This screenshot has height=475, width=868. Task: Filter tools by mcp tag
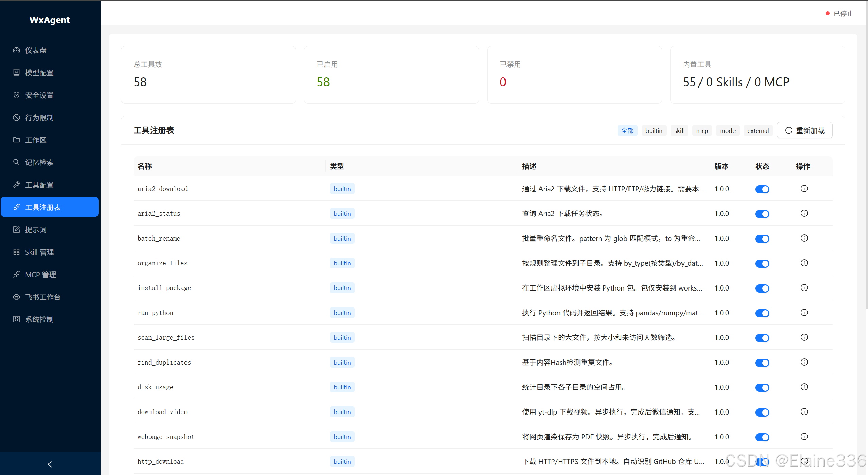pyautogui.click(x=702, y=131)
